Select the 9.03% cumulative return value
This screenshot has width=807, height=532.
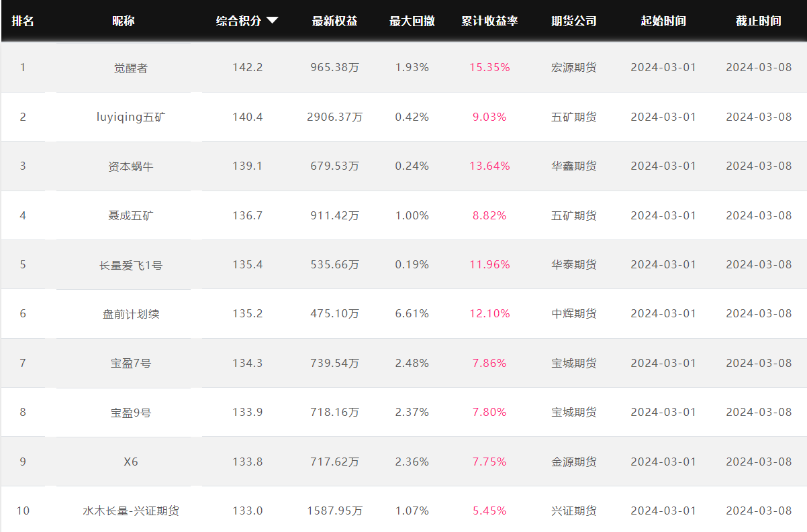coord(489,117)
